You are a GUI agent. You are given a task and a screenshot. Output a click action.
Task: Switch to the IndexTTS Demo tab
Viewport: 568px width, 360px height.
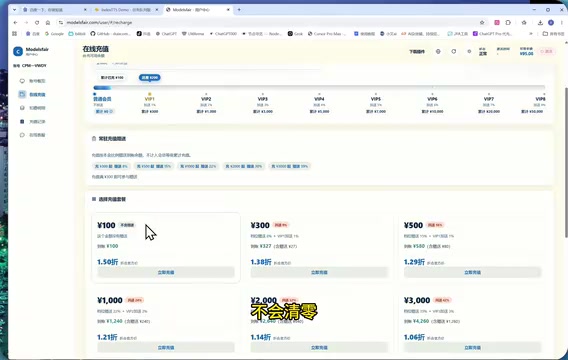pyautogui.click(x=126, y=10)
